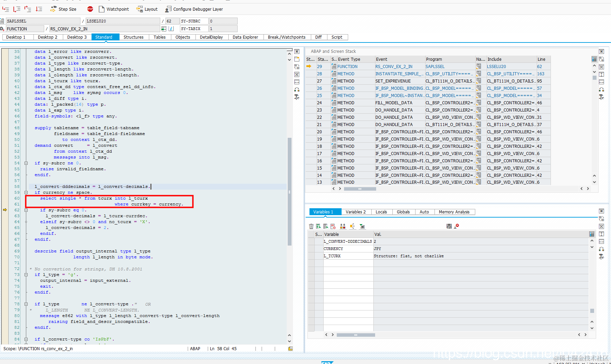Switch to the Auto tab
611x364 pixels.
[x=424, y=212]
